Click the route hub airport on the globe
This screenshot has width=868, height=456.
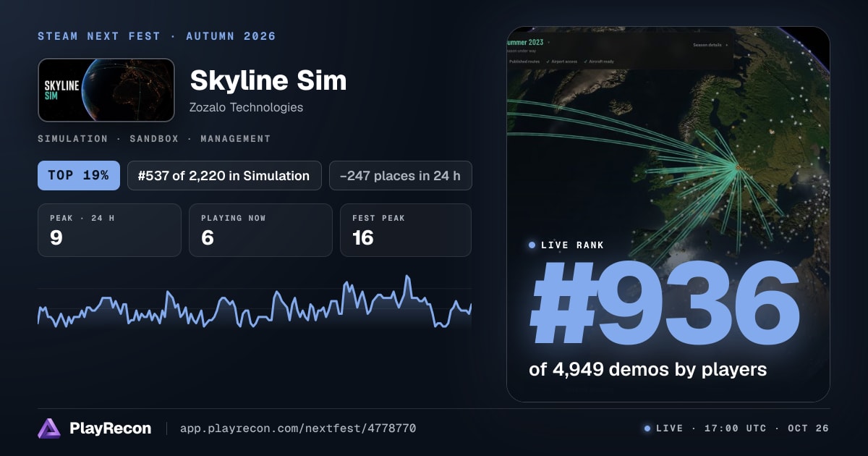pyautogui.click(x=738, y=167)
